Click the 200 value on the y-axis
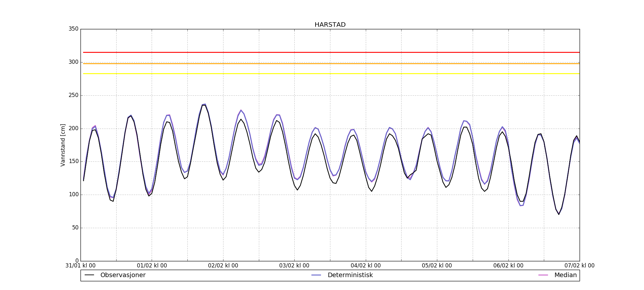644x290 pixels. tap(73, 129)
